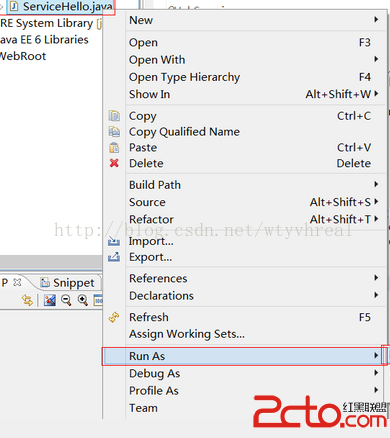Select Copy Qualified Name entry
Screen dimensions: 390x438
pyautogui.click(x=244, y=132)
